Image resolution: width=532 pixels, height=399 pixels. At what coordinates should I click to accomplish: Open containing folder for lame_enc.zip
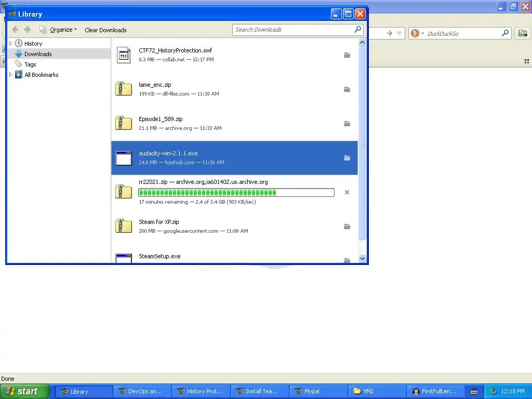(x=347, y=89)
